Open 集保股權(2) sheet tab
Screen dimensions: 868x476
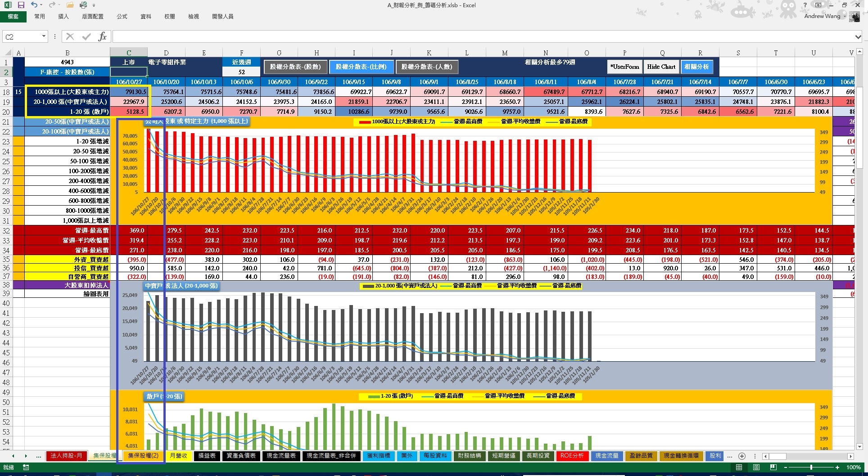[x=143, y=456]
